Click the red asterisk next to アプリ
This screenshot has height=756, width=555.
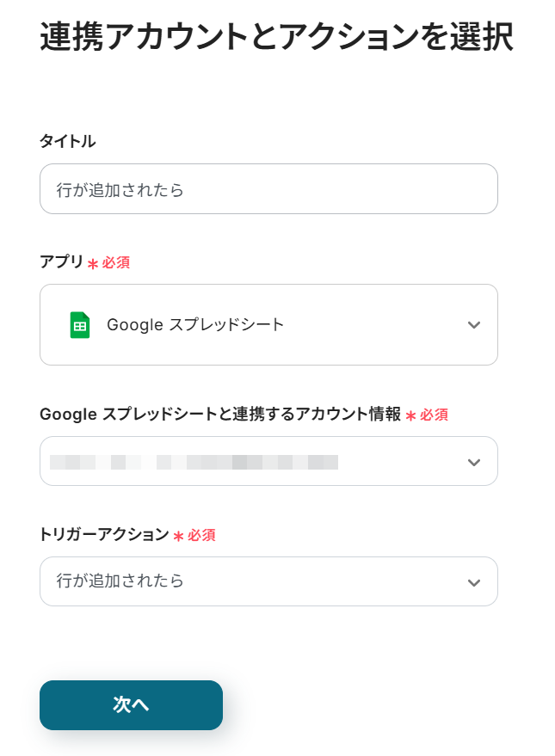coord(93,264)
